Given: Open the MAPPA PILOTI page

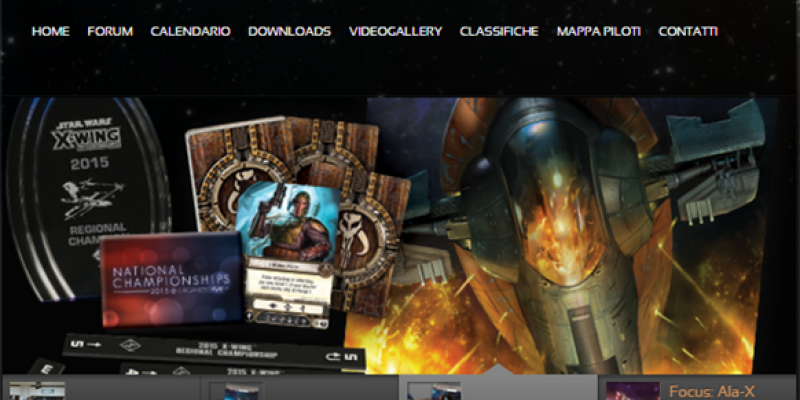Looking at the screenshot, I should coord(598,32).
